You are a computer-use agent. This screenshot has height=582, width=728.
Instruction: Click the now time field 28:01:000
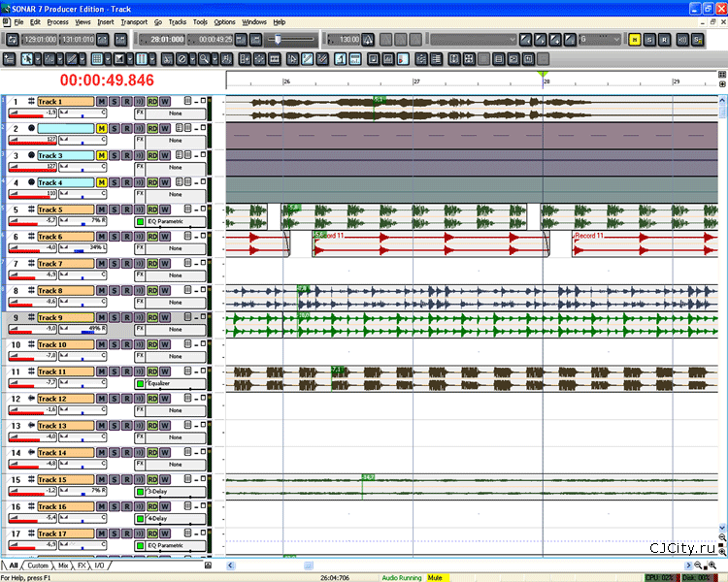(x=163, y=40)
